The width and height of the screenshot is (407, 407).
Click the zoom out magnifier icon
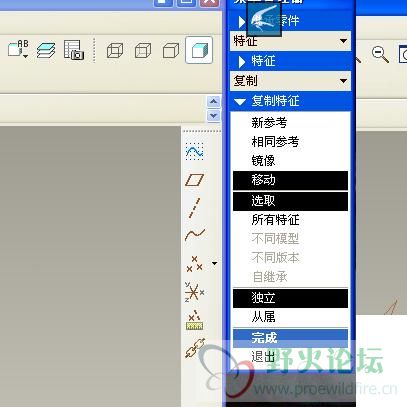380,54
